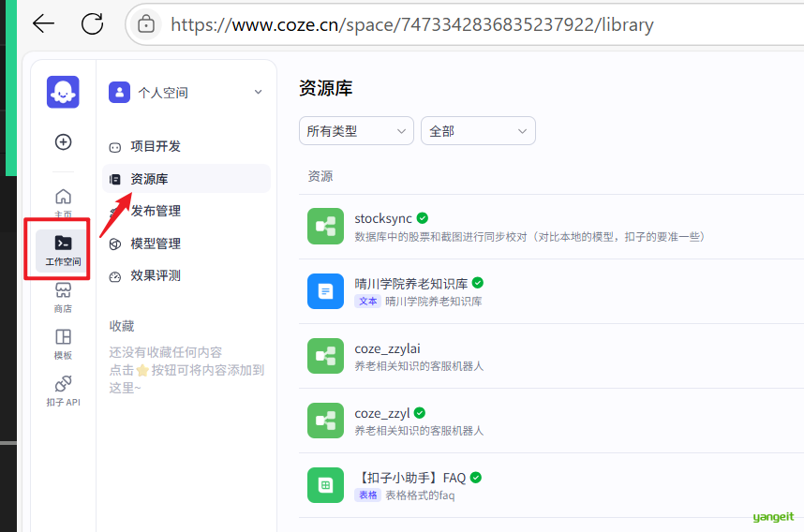Focus the coze.cn URL address bar
Screen dimensions: 804x532
[x=411, y=24]
